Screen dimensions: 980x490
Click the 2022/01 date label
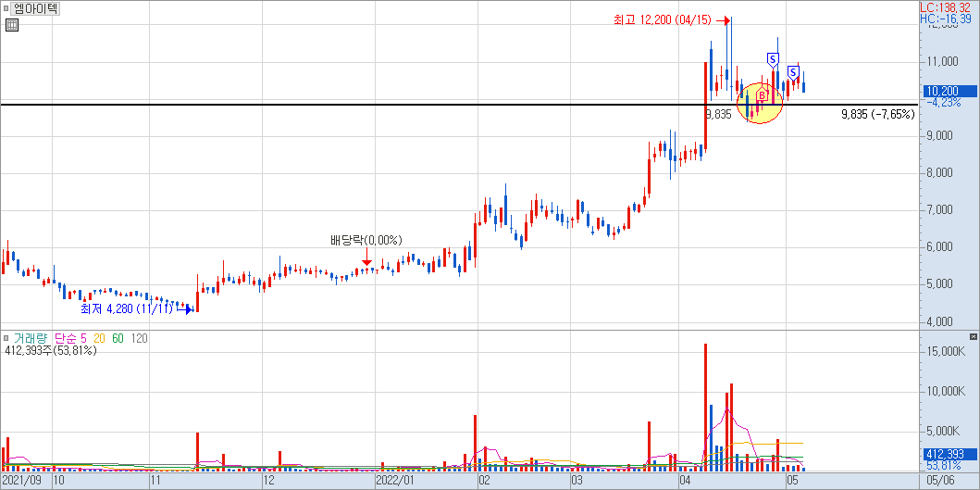click(x=393, y=481)
